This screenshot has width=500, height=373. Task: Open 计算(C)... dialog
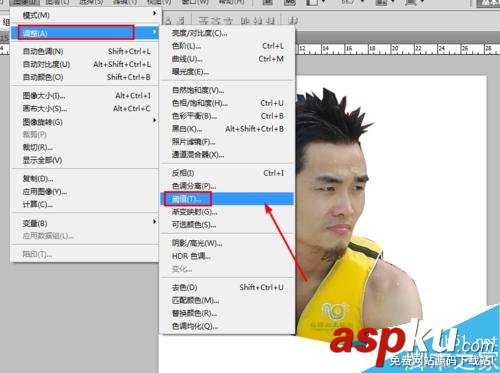click(85, 204)
